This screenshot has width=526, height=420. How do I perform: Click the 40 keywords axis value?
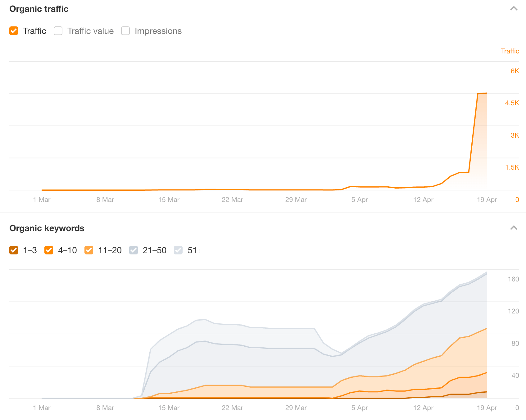click(515, 376)
